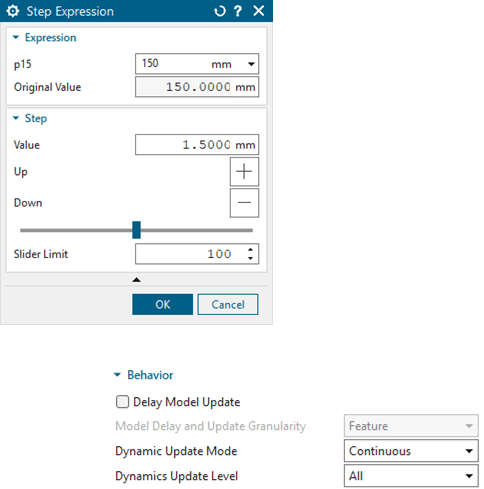Open the dialog settings gear icon

(x=13, y=11)
